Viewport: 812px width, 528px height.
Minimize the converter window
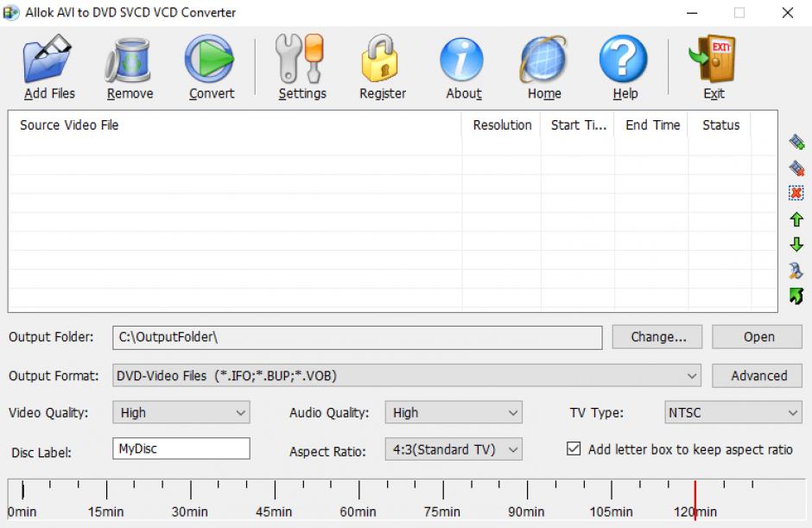pyautogui.click(x=692, y=12)
